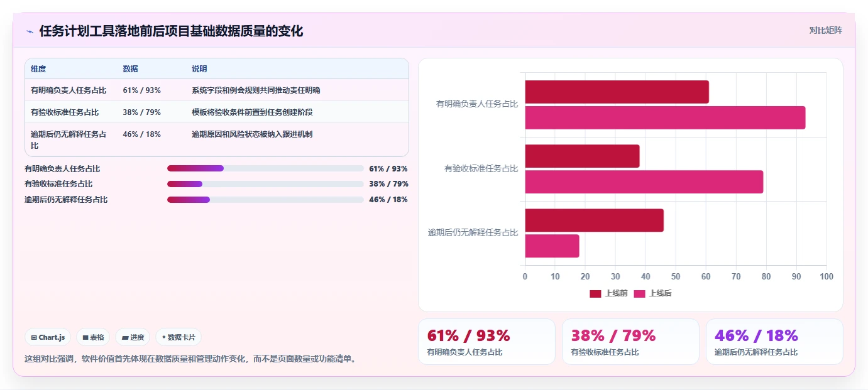Click the x-axis tick 50
The width and height of the screenshot is (868, 390).
coord(676,277)
